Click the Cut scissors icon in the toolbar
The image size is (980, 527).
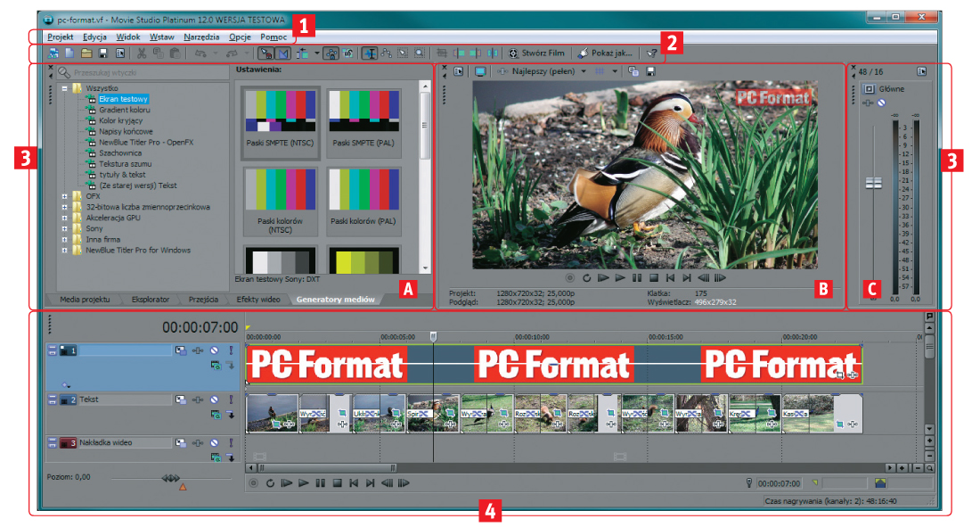point(141,54)
